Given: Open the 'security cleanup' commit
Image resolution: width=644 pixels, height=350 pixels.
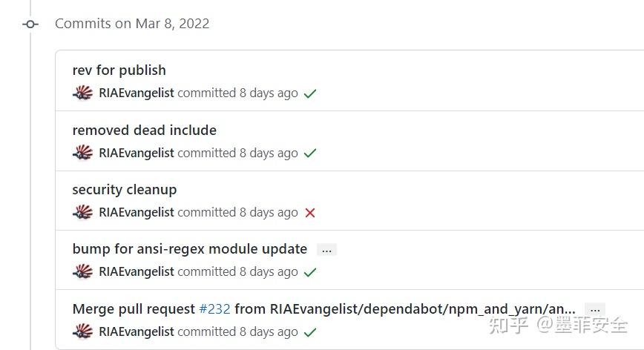Looking at the screenshot, I should (x=124, y=190).
